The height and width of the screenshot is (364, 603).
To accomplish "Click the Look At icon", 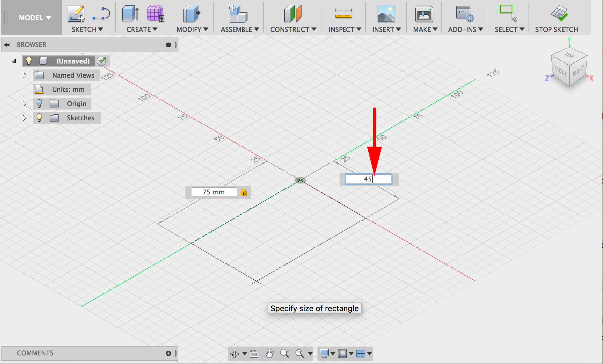I will pos(254,353).
